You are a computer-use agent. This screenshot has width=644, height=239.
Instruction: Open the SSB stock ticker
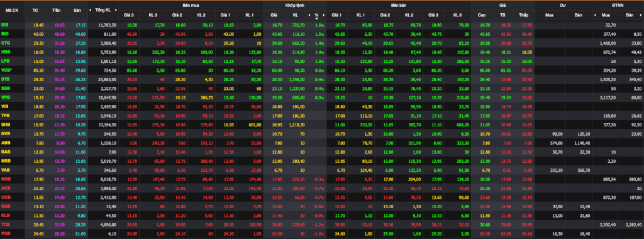(x=5, y=88)
